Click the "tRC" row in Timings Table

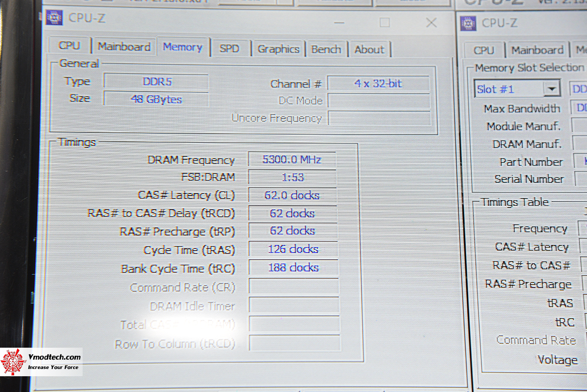click(565, 322)
